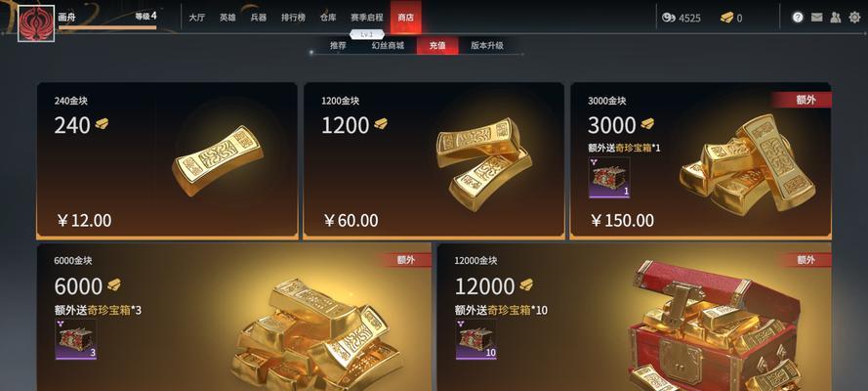Click the silver coin currency icon
The width and height of the screenshot is (868, 391).
(x=668, y=18)
